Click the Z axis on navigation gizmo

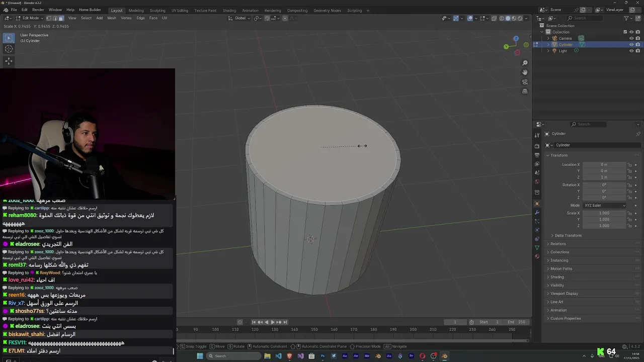pyautogui.click(x=516, y=38)
